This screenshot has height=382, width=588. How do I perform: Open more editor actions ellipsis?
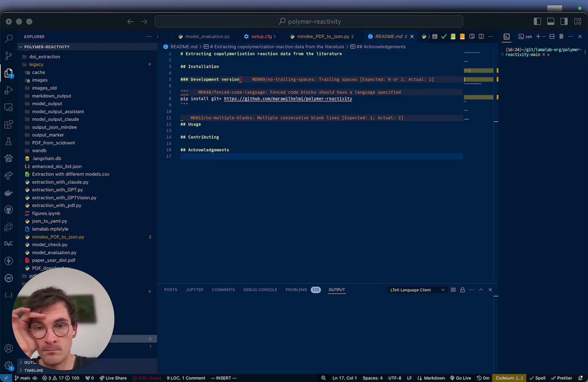coord(490,36)
